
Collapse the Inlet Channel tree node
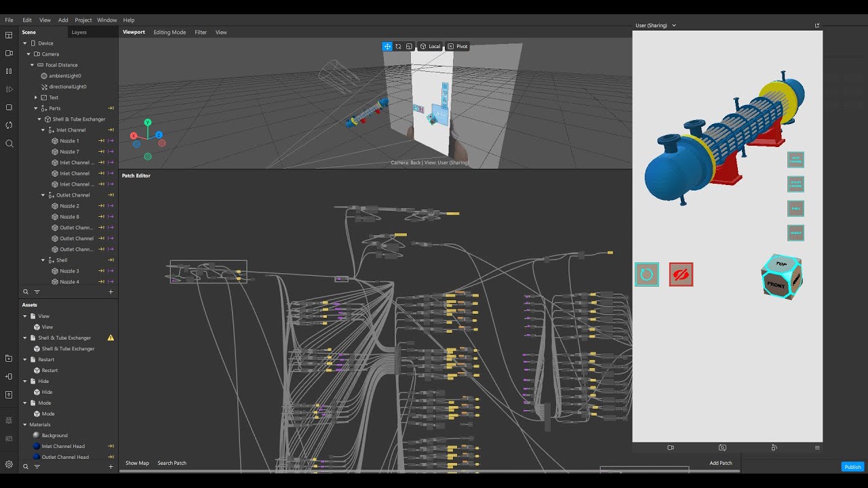point(43,130)
